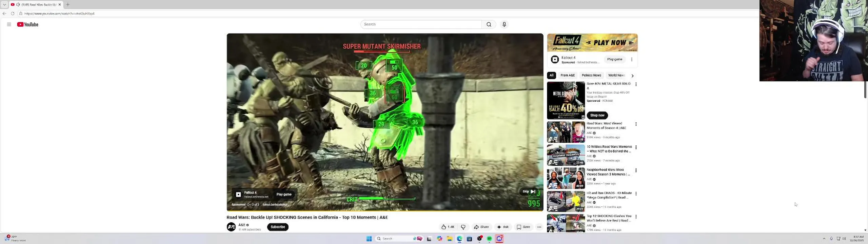The width and height of the screenshot is (868, 244).
Task: Open Task View on the taskbar
Action: coord(429,239)
